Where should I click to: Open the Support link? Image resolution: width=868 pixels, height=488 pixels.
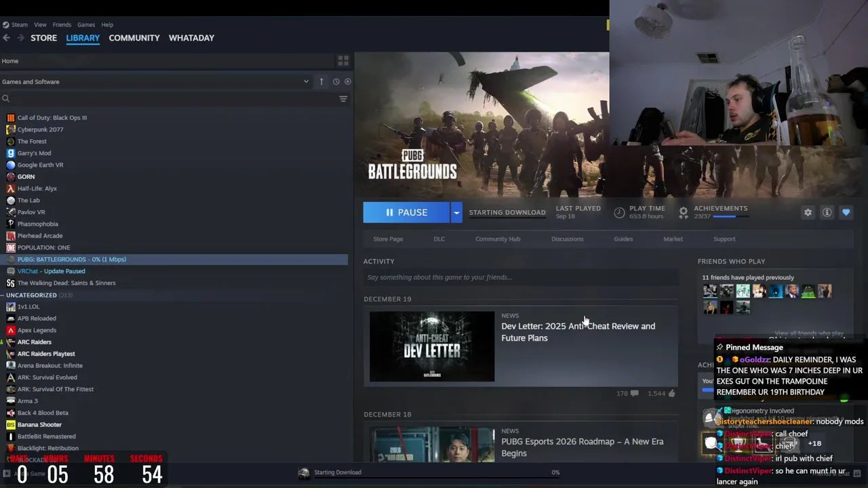tap(724, 239)
